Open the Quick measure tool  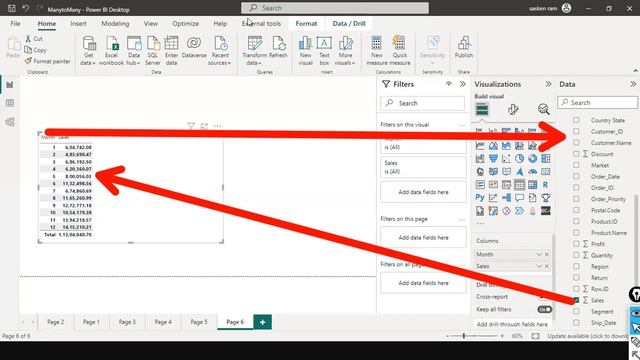point(400,51)
